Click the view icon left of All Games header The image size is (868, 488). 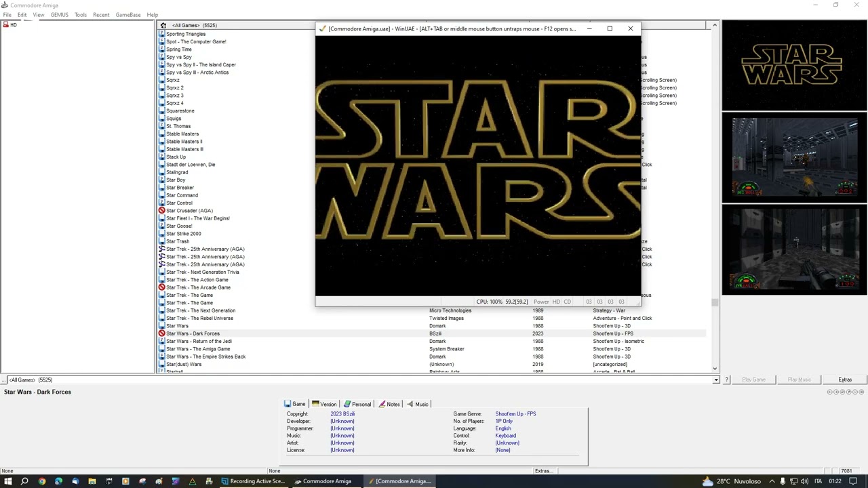click(x=163, y=25)
